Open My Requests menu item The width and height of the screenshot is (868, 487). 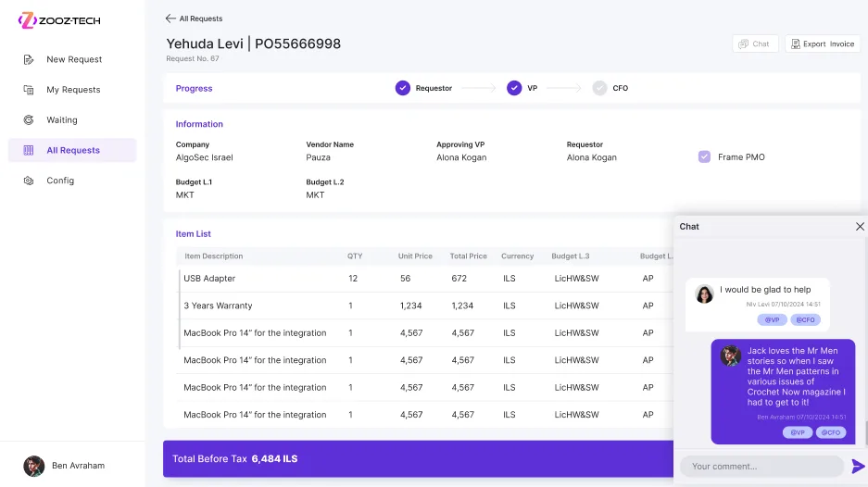click(72, 90)
